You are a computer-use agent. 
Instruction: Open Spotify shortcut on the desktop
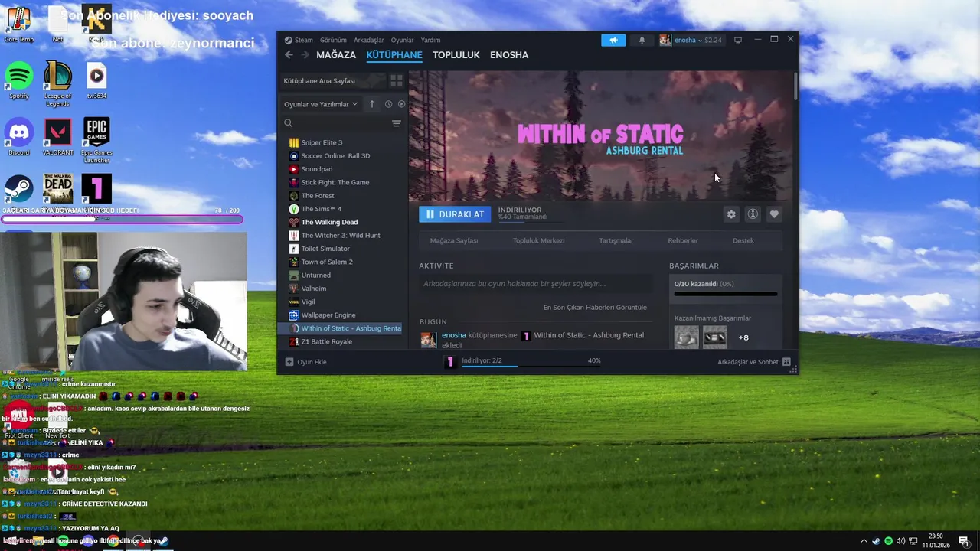[x=19, y=80]
